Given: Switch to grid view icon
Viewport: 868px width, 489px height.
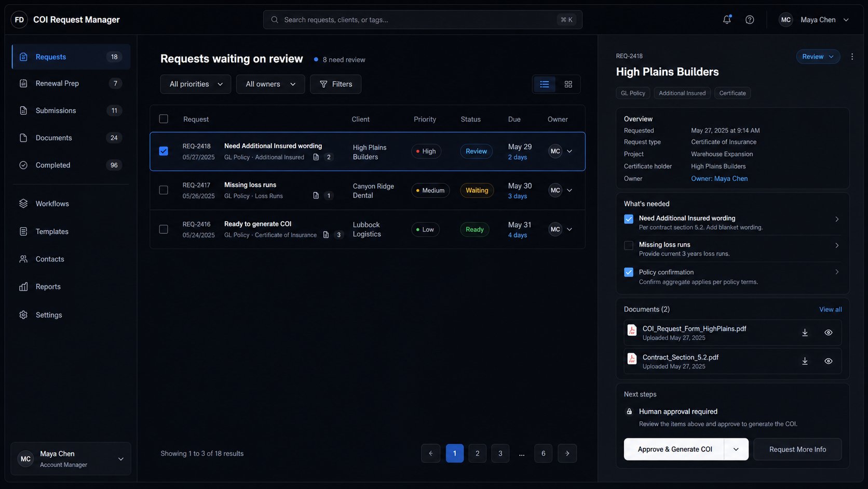Looking at the screenshot, I should coord(568,84).
